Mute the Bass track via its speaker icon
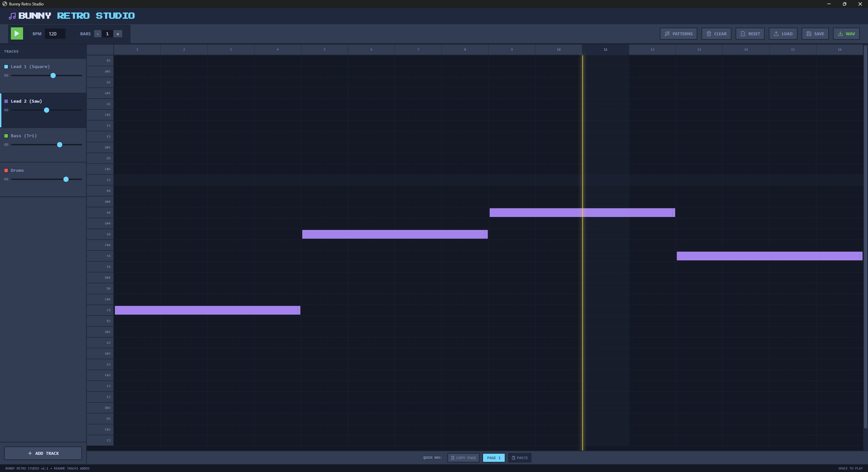 point(6,144)
